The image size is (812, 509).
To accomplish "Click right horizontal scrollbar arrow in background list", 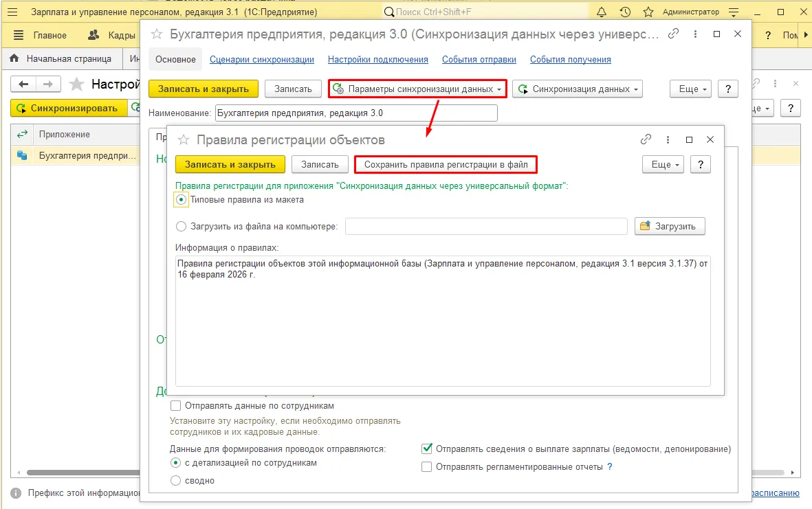I will [792, 473].
